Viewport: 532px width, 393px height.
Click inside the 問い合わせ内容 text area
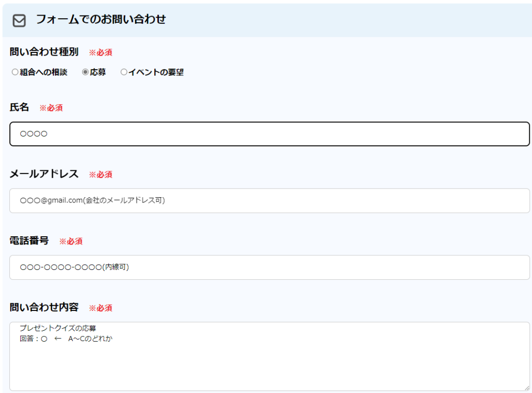click(x=269, y=363)
